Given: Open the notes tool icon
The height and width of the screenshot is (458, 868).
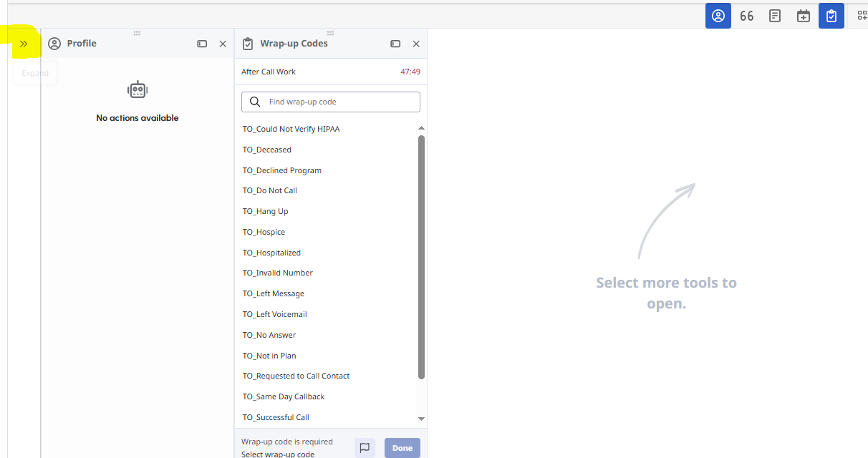Looking at the screenshot, I should coord(775,16).
